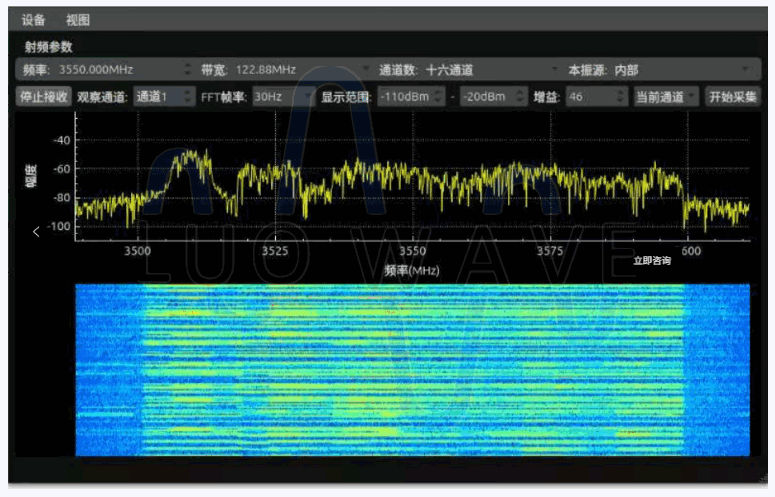
Task: Open the 视图 menu
Action: pos(78,20)
